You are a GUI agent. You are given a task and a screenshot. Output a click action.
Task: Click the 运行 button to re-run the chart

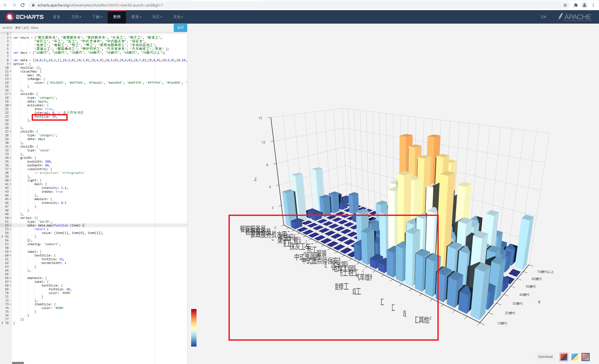tap(180, 28)
